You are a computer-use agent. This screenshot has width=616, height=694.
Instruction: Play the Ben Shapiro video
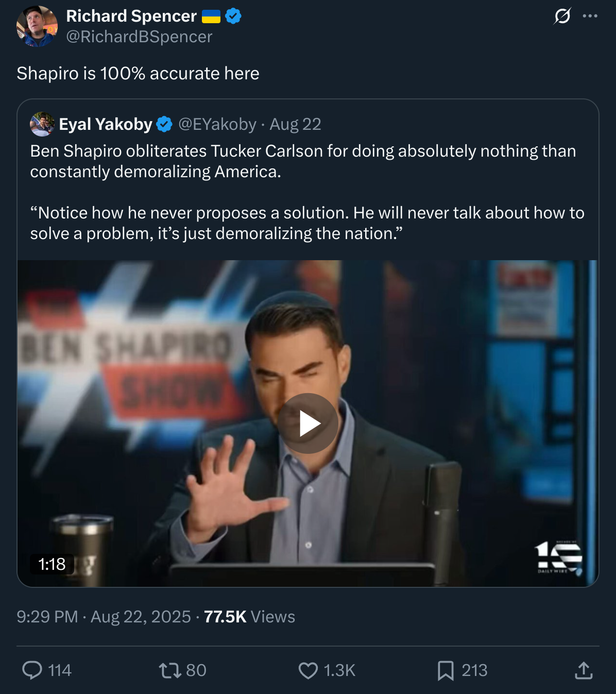tap(308, 424)
